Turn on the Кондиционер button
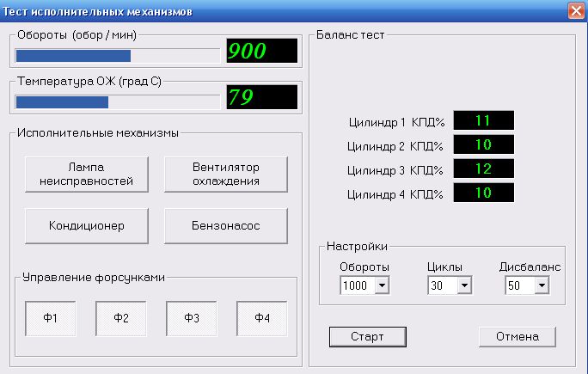The width and height of the screenshot is (588, 374). pyautogui.click(x=87, y=226)
